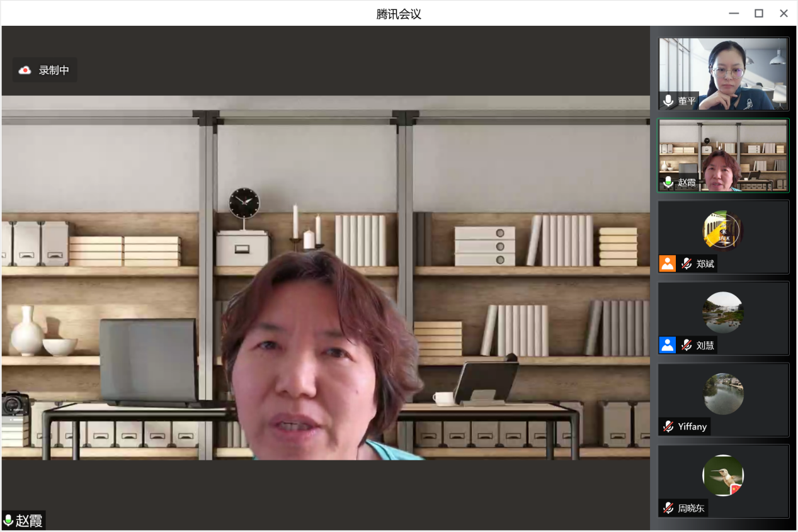Select Yiffany's round river avatar
Screen dimensions: 798x532
coord(723,393)
